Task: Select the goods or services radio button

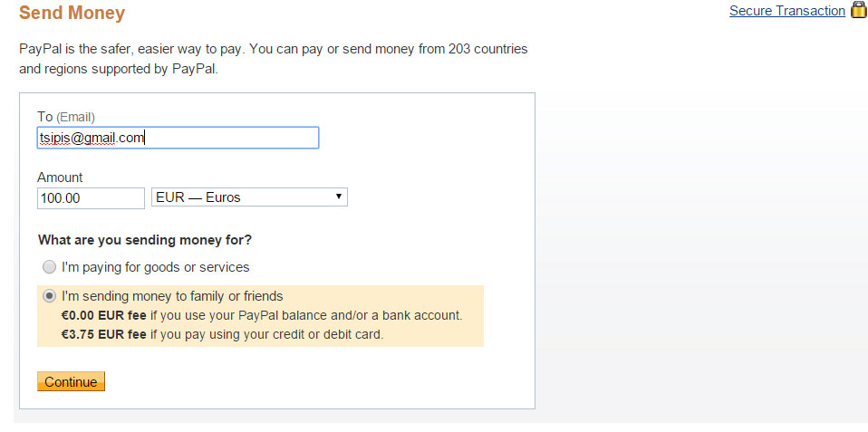Action: click(x=49, y=268)
